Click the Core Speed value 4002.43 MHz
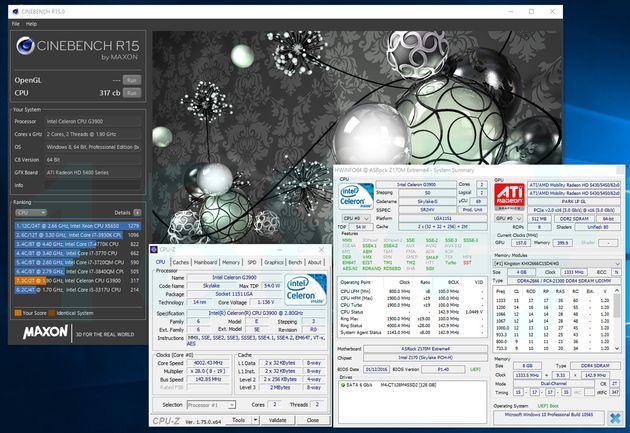Image resolution: width=630 pixels, height=433 pixels. pos(208,363)
